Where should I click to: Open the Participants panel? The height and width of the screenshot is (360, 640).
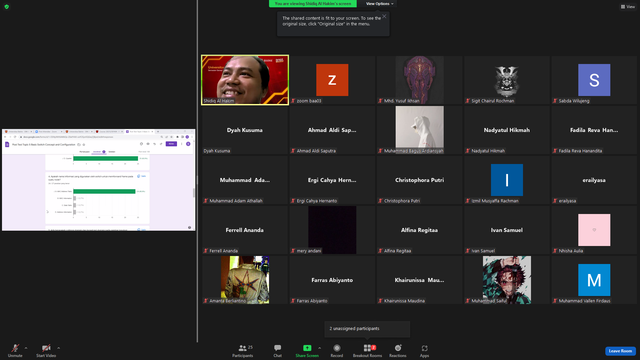[x=243, y=350]
